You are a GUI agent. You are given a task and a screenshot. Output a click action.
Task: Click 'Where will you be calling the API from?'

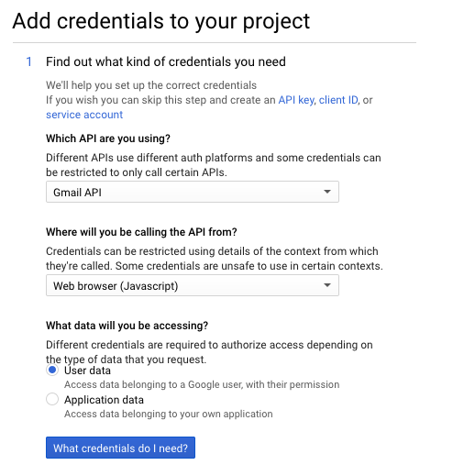tap(141, 232)
